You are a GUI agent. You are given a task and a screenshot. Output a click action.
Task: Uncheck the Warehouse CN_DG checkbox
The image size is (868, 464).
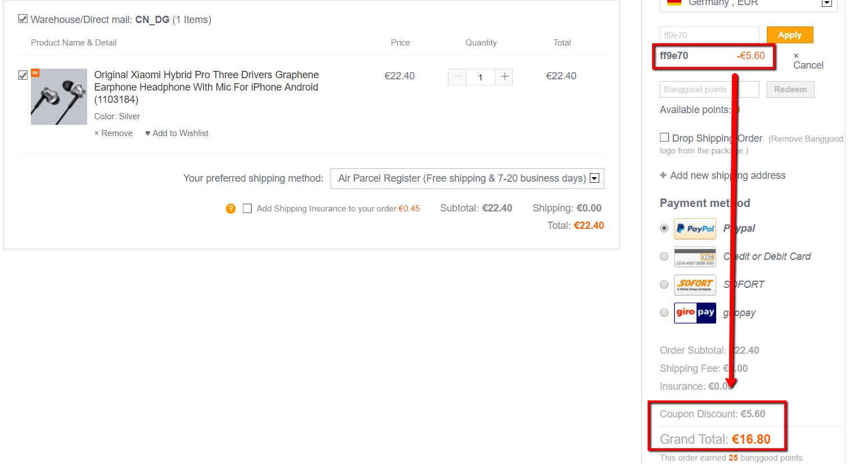(23, 19)
